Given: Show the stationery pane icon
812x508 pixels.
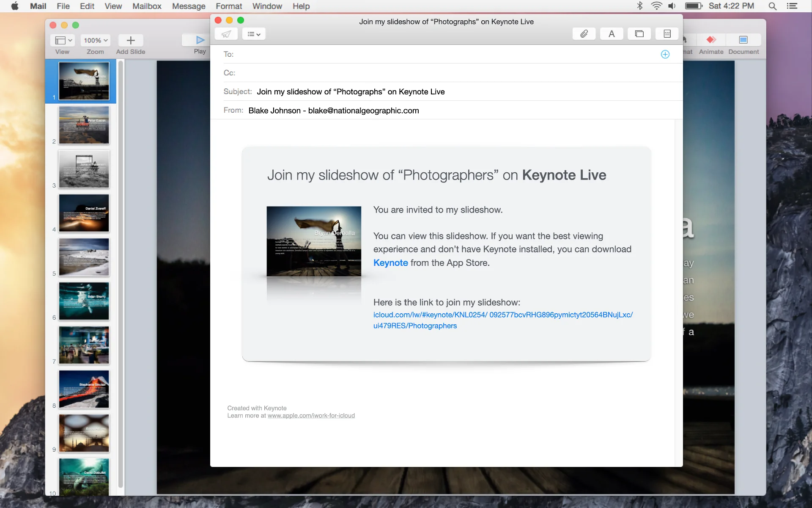Looking at the screenshot, I should (x=667, y=34).
